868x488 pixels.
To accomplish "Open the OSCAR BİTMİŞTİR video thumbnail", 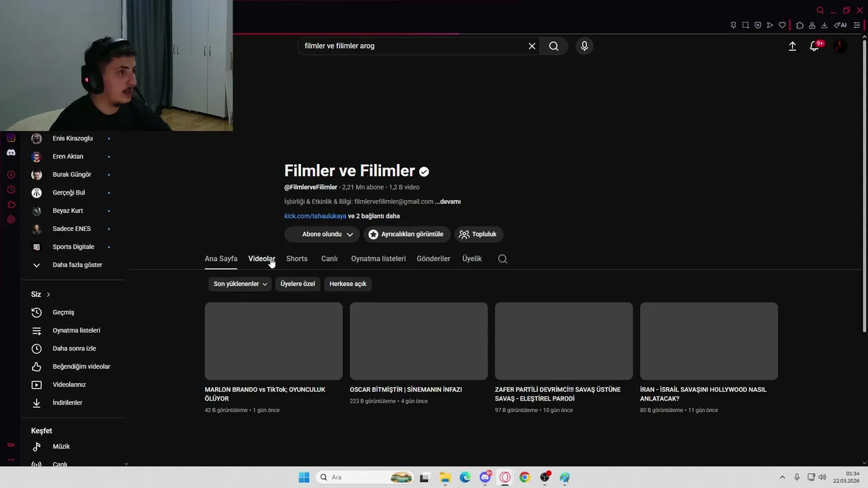I will tap(419, 341).
